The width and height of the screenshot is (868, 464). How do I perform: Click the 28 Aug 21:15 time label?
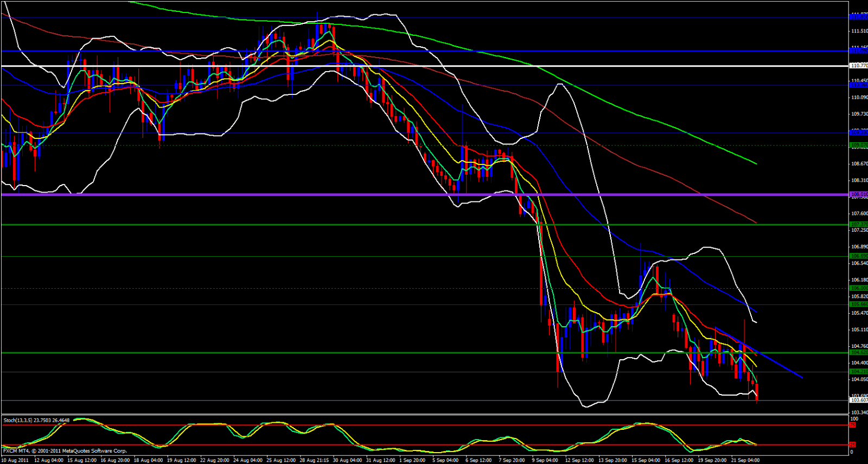tap(315, 460)
